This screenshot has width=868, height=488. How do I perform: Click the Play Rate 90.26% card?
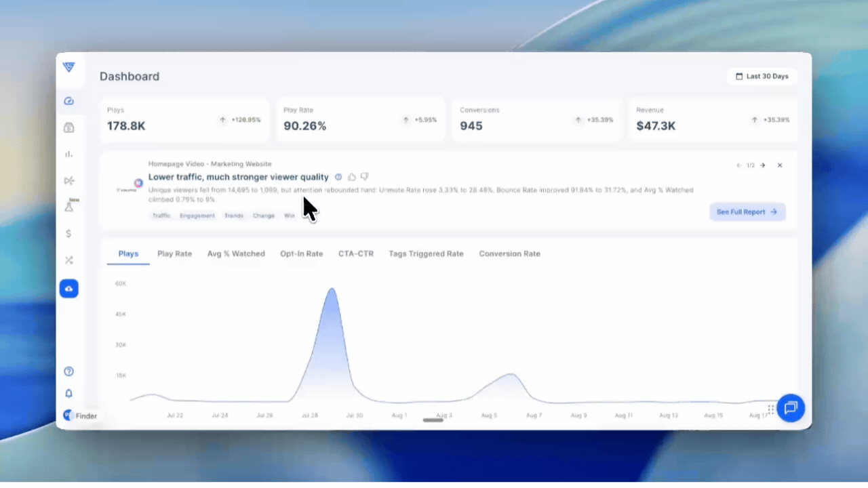360,119
